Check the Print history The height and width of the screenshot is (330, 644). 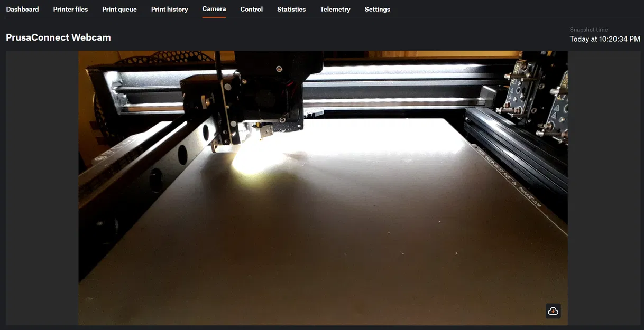169,9
